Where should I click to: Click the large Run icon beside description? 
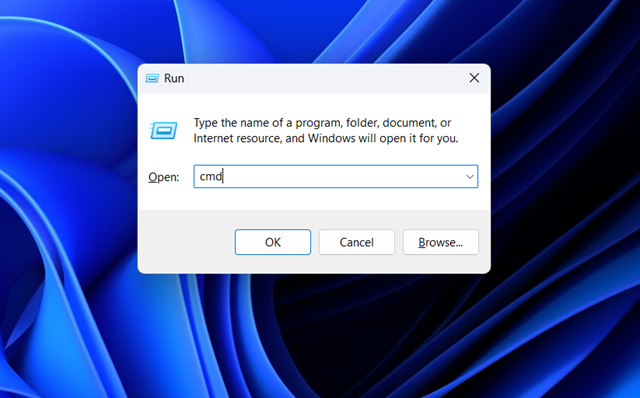point(164,131)
